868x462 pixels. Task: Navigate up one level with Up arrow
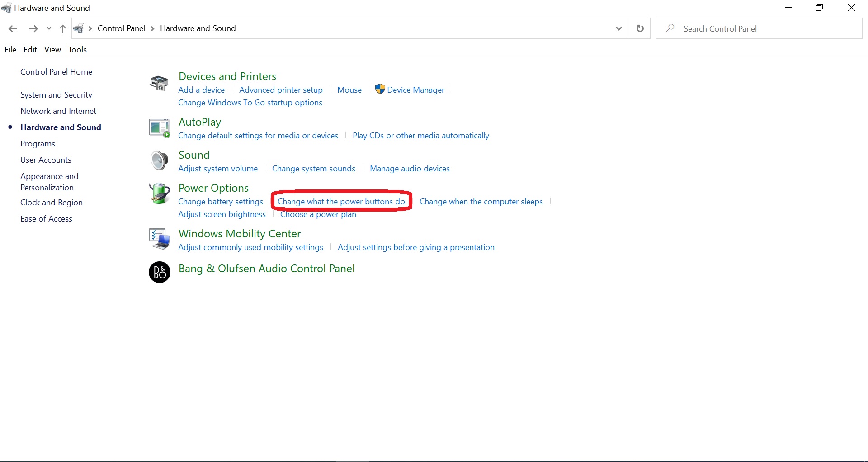63,29
